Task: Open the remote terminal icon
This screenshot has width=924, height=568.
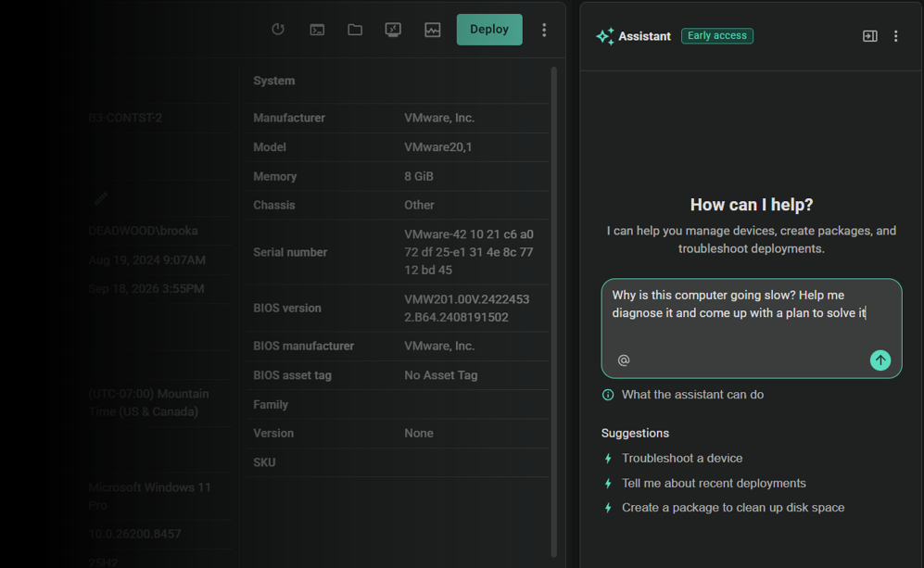Action: (x=317, y=30)
